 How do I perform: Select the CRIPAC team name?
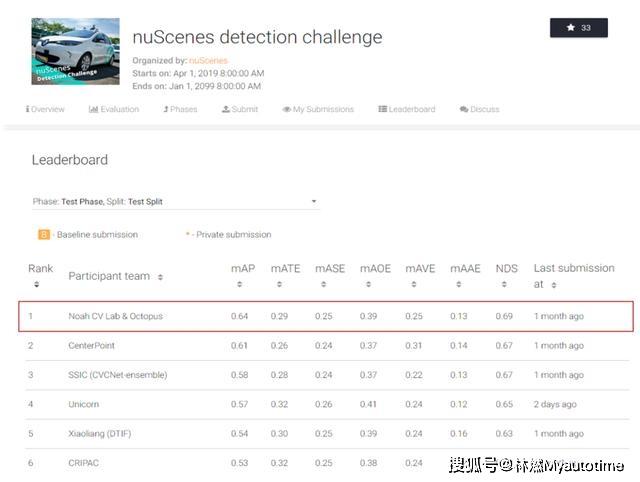[x=84, y=463]
